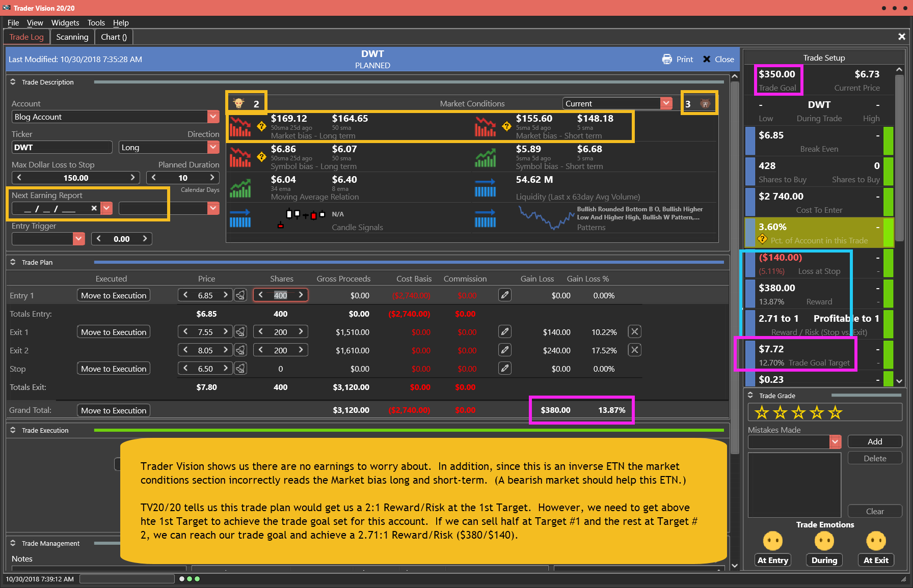Collapse the Trade Execution section
Viewport: 913px width, 588px height.
click(x=13, y=430)
